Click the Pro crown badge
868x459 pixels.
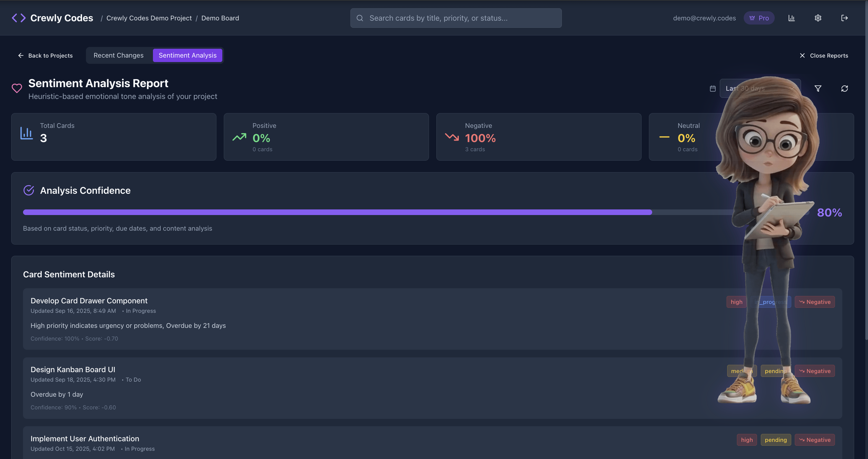coord(759,18)
